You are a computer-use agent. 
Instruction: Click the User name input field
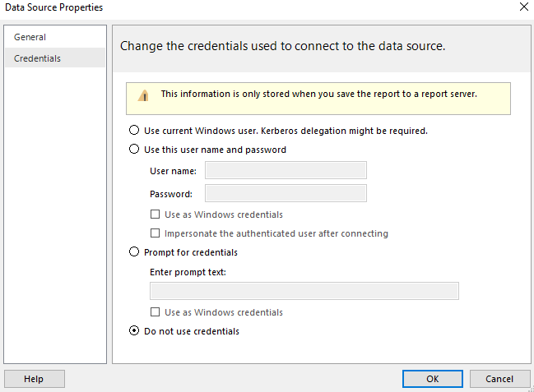click(x=286, y=170)
